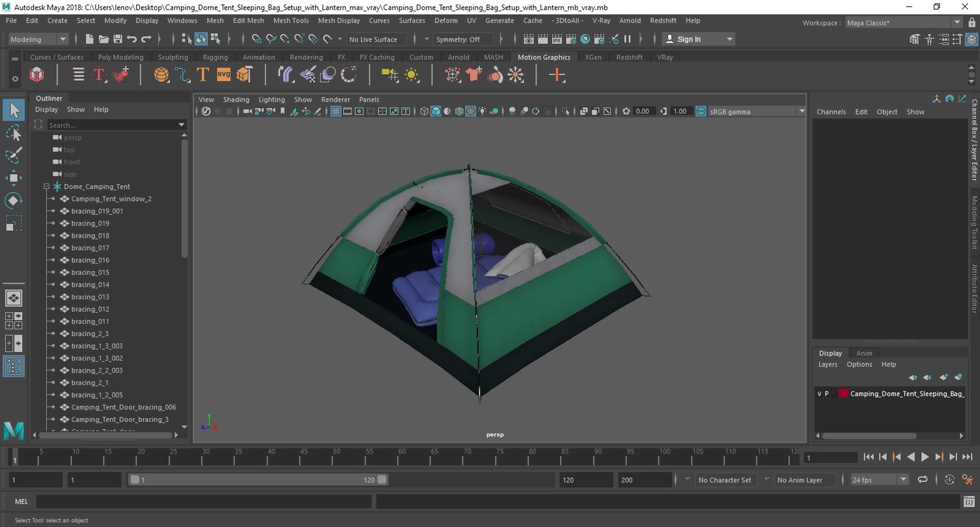Screen dimensions: 980x527
Task: Click the Go to start of playback range button
Action: click(868, 458)
